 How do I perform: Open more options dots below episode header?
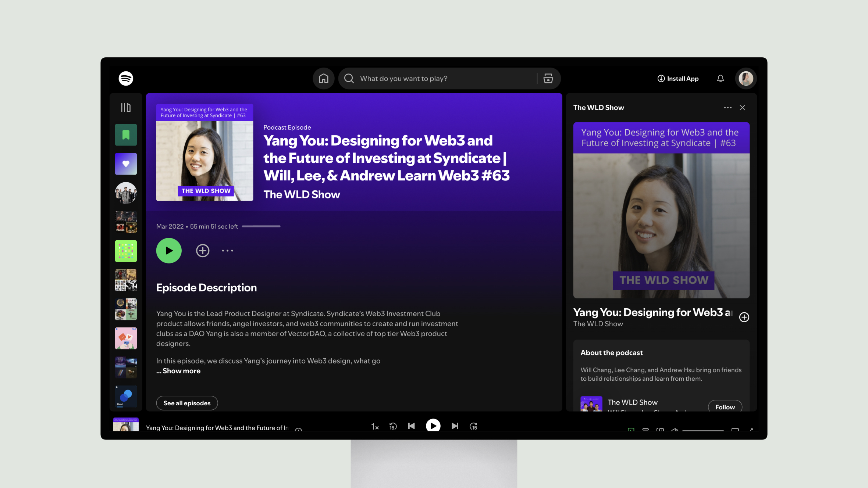[227, 251]
